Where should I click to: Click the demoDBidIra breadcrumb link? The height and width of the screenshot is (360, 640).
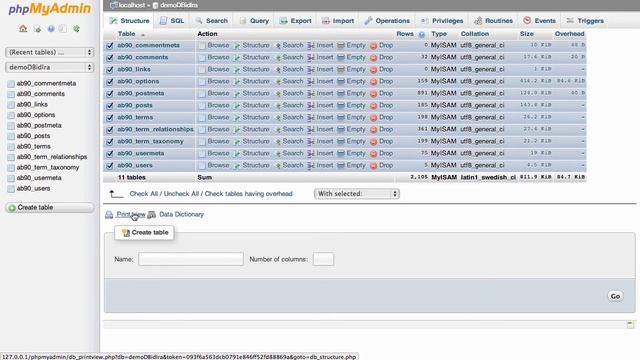tap(179, 5)
